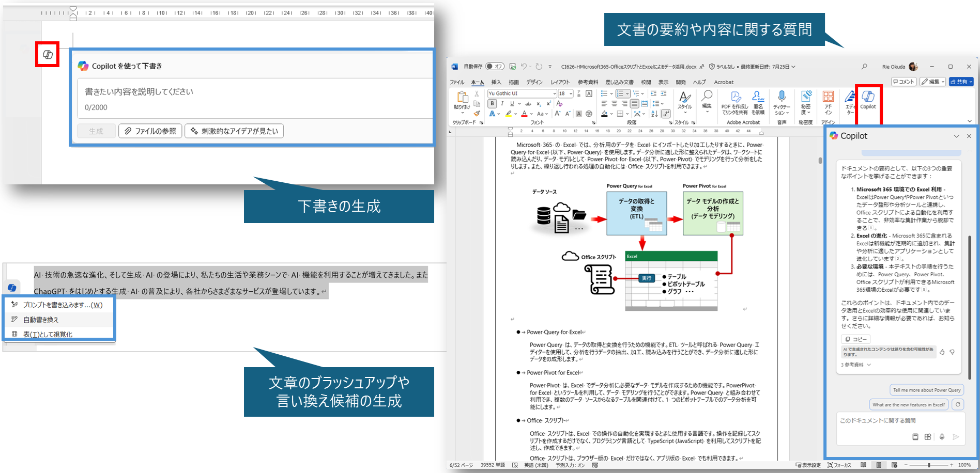Switch to the レイアウト (Layout) tab
Screen dimensions: 980x473
click(x=560, y=82)
